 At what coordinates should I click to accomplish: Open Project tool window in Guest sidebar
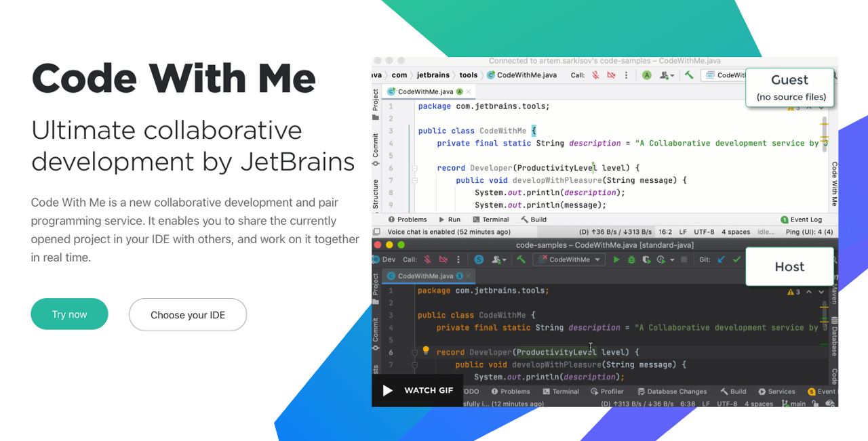(x=376, y=104)
